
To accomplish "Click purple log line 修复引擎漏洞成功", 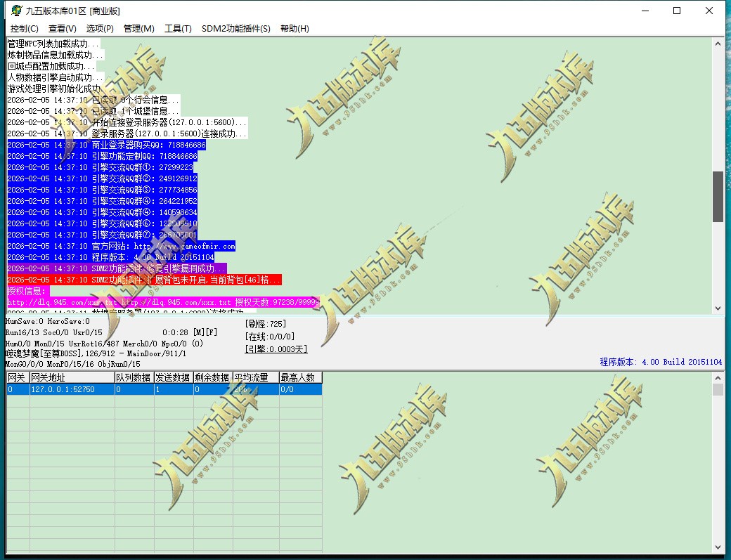I will point(117,268).
